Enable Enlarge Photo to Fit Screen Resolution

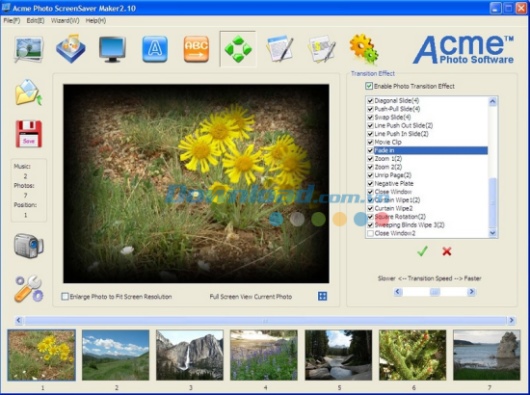click(x=65, y=296)
